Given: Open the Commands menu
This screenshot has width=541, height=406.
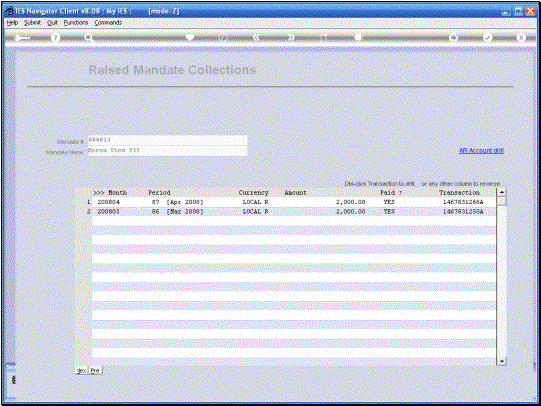Looking at the screenshot, I should [108, 23].
